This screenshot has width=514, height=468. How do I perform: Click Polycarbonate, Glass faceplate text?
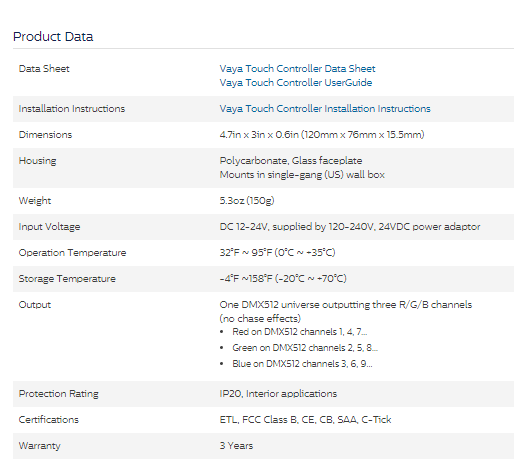tap(291, 161)
